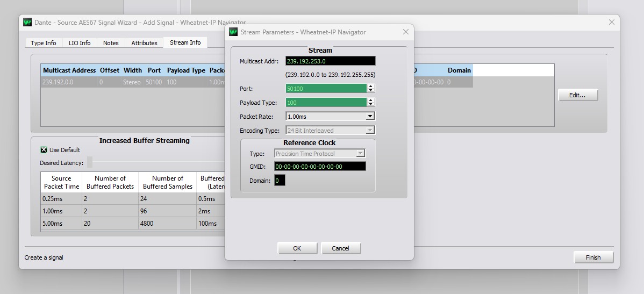Click the Edit... button
The width and height of the screenshot is (644, 294).
pos(577,95)
